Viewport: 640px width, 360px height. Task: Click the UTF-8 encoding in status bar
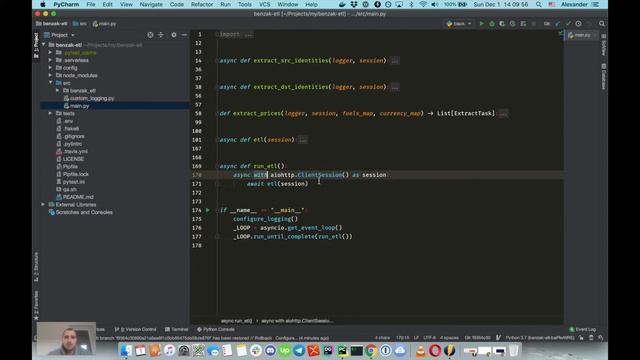tap(429, 338)
